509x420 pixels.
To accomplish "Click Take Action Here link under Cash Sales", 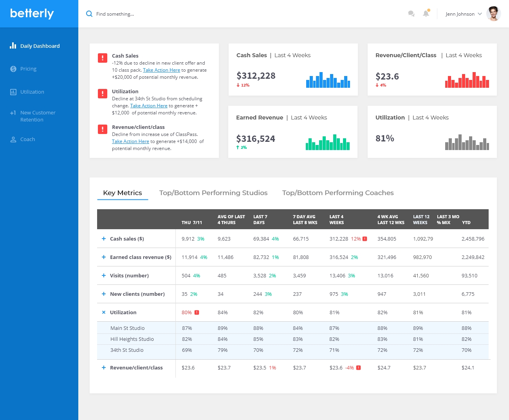I will tap(161, 70).
